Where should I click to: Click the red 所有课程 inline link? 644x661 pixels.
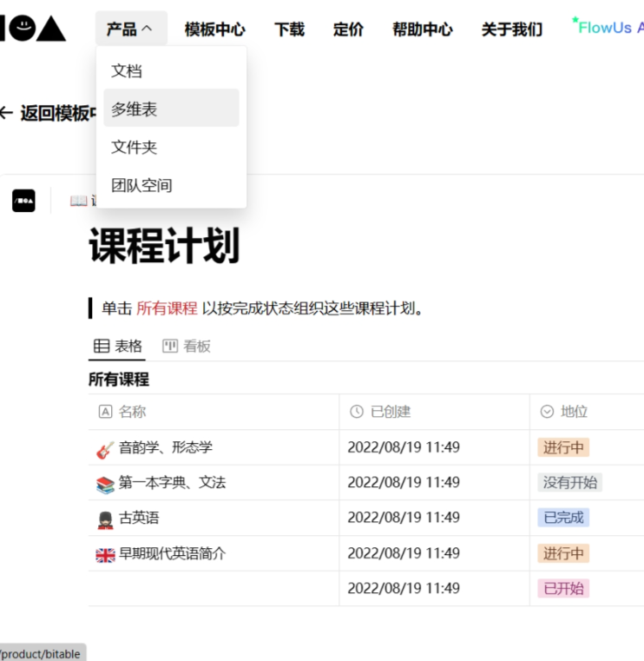pos(167,308)
